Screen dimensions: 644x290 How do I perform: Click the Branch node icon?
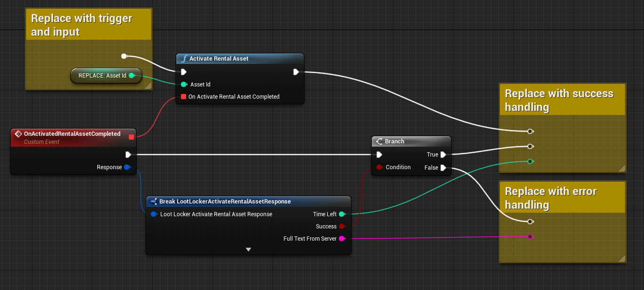click(x=379, y=141)
